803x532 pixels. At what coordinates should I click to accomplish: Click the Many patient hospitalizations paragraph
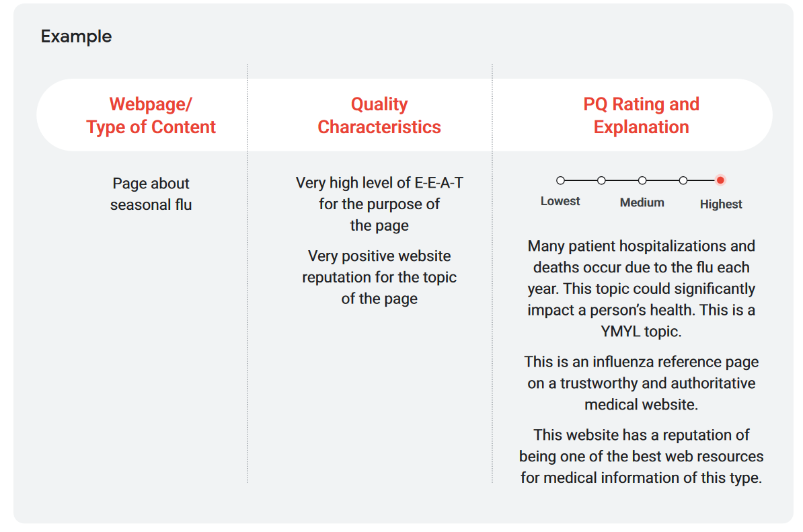pyautogui.click(x=641, y=289)
